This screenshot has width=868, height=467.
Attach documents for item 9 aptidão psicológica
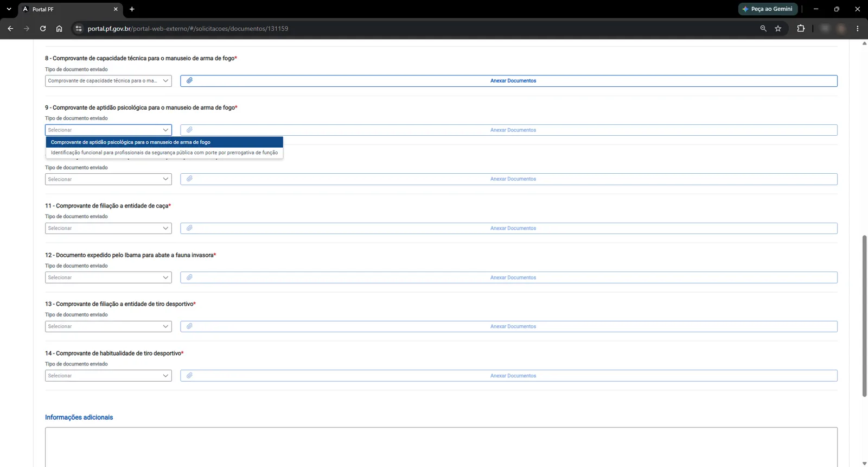[509, 130]
